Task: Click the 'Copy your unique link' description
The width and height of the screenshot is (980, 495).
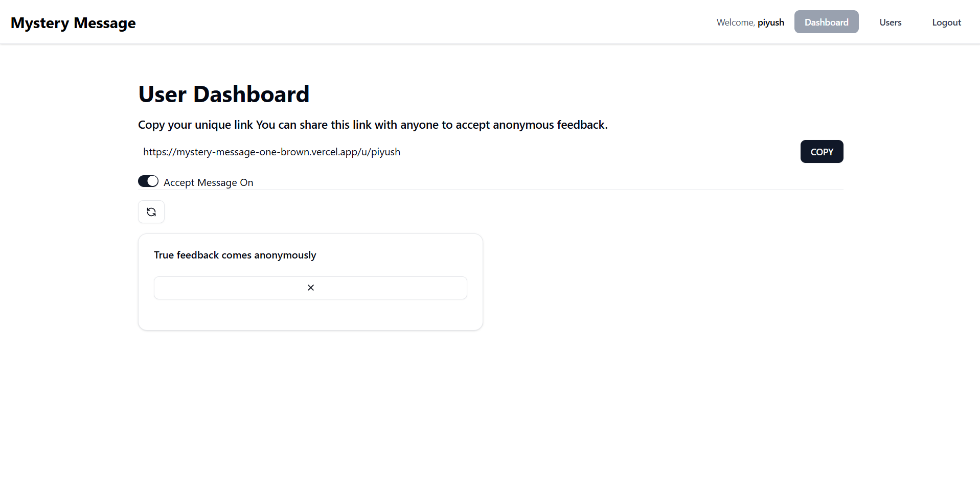Action: click(x=373, y=125)
